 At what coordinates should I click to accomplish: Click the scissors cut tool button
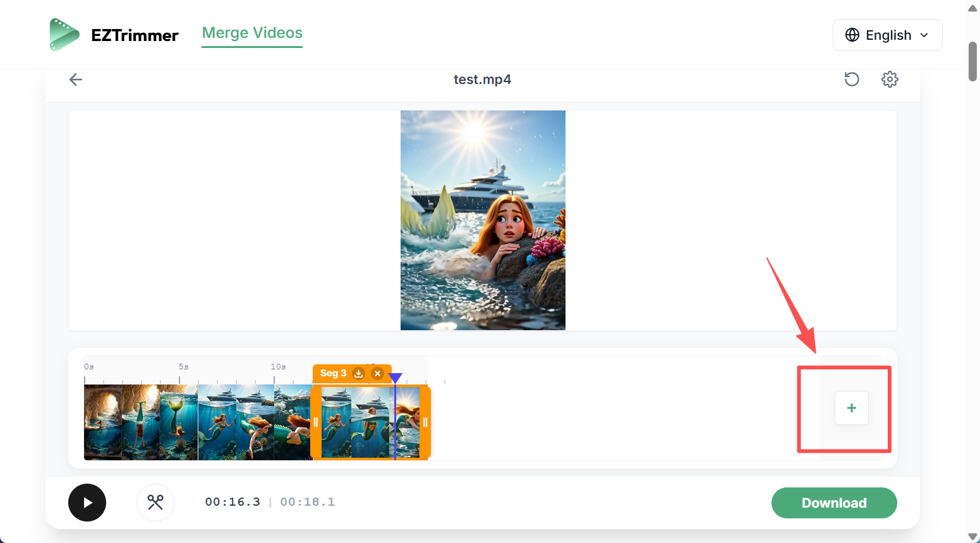[155, 503]
